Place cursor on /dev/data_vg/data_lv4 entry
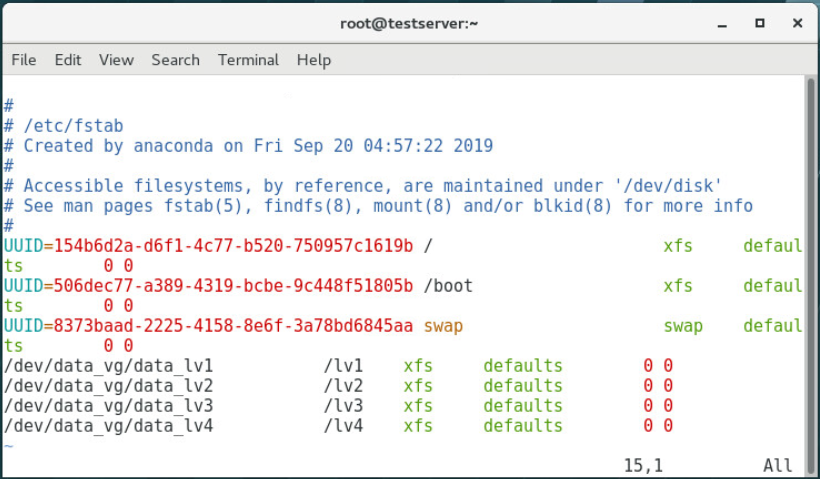This screenshot has width=820, height=479. point(338,426)
